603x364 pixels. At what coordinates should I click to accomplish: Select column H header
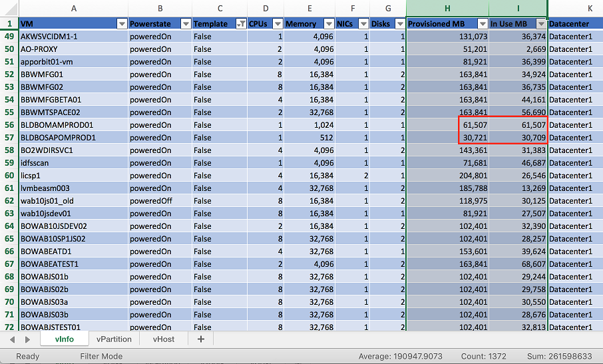click(447, 9)
